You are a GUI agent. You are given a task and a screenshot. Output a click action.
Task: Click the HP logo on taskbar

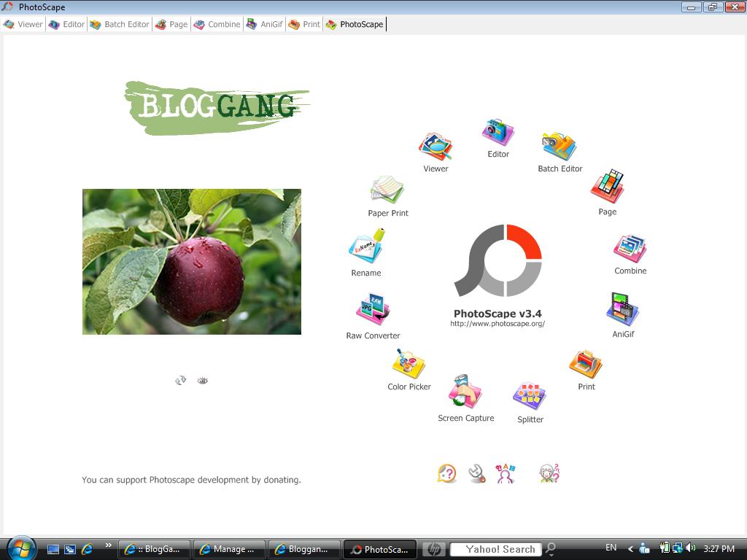point(433,549)
